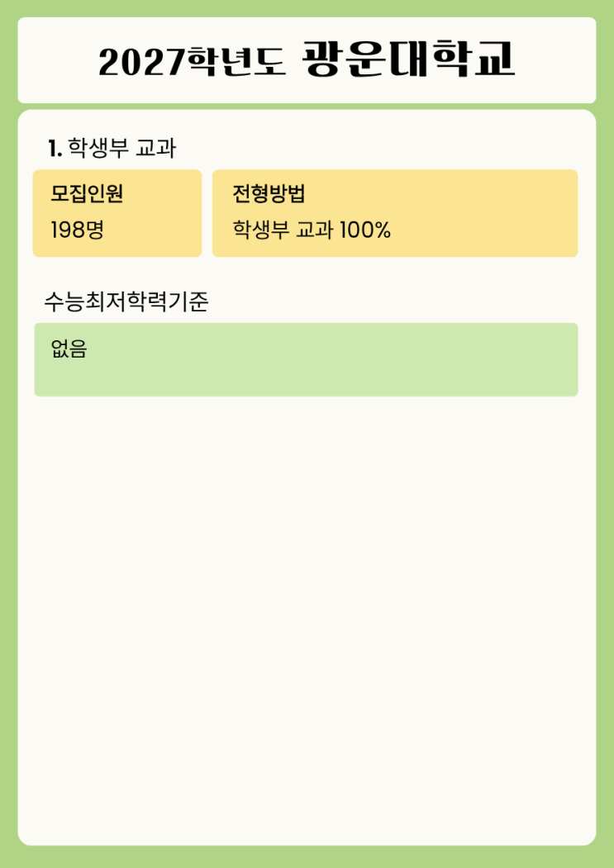Click "학생부 교과" text inside 전형방법 box

tap(283, 230)
